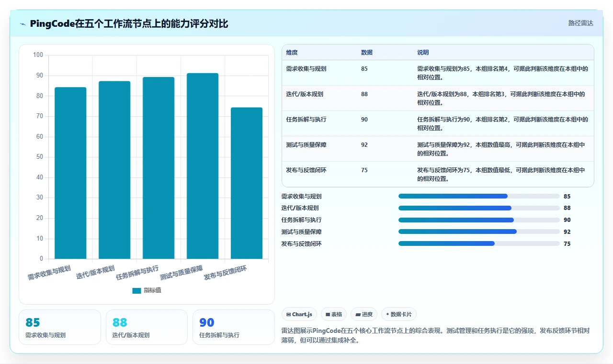Click the 说明 column header
This screenshot has width=613, height=364.
423,53
